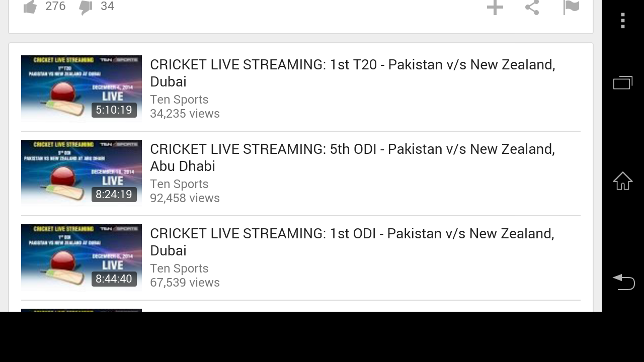This screenshot has height=362, width=644.
Task: Tap the share icon
Action: 532,7
